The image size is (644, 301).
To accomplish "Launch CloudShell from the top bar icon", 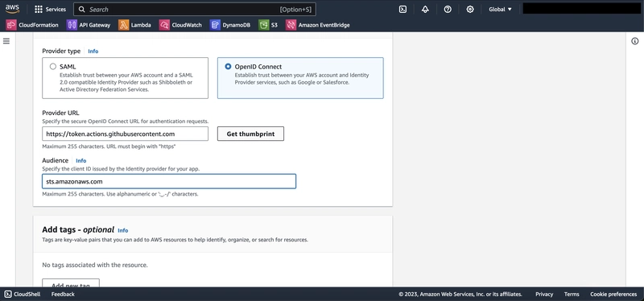I will [403, 9].
